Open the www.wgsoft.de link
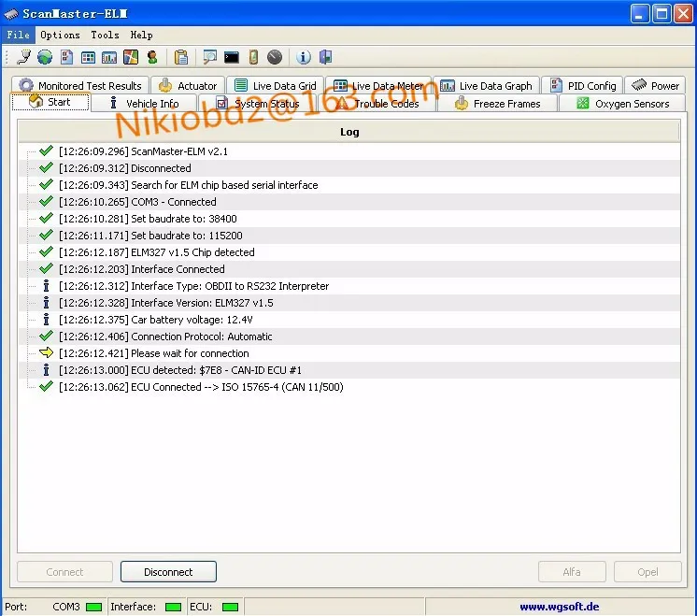 (x=560, y=607)
